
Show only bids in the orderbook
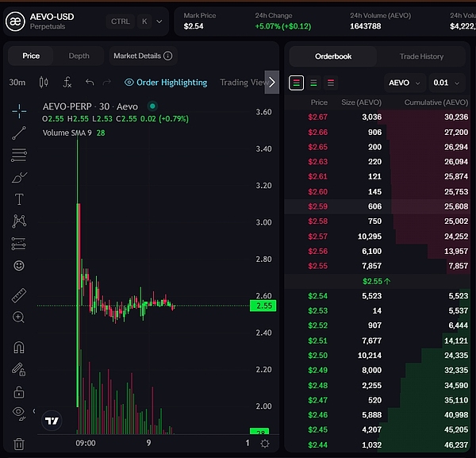coord(313,83)
